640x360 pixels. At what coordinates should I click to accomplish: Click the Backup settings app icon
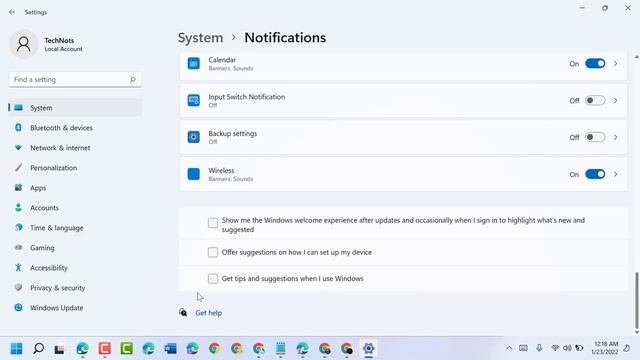pos(193,137)
